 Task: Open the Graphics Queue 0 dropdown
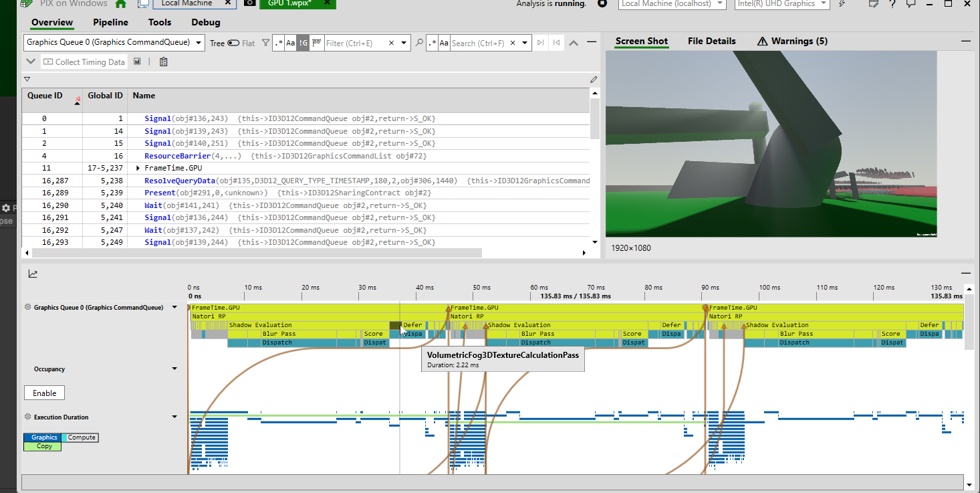coord(114,43)
